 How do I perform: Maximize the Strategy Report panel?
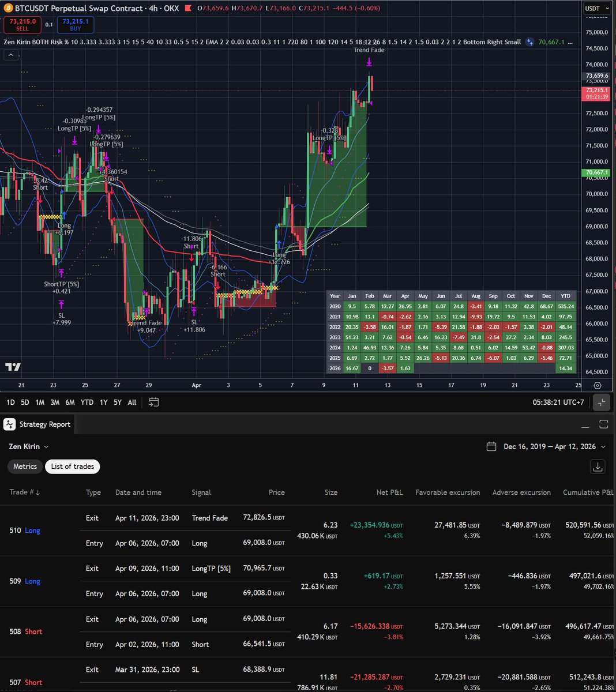604,424
